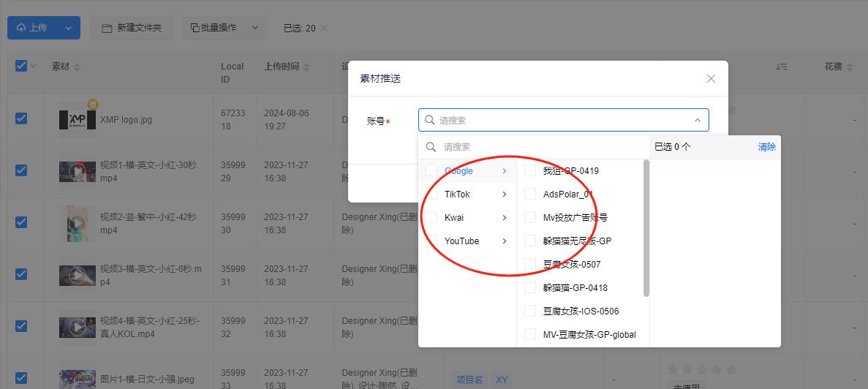
Task: Click the 账号 search combo box
Action: 564,120
